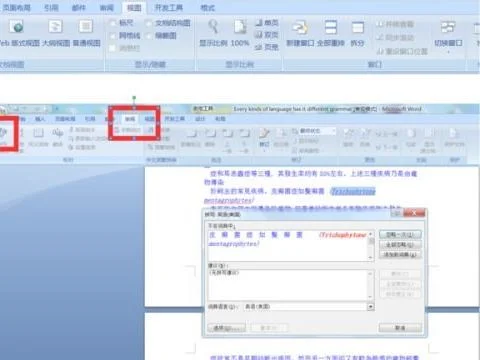Viewport: 480px width, 360px height.
Task: Switch to Web 版式视图 layout view
Action: (18, 33)
